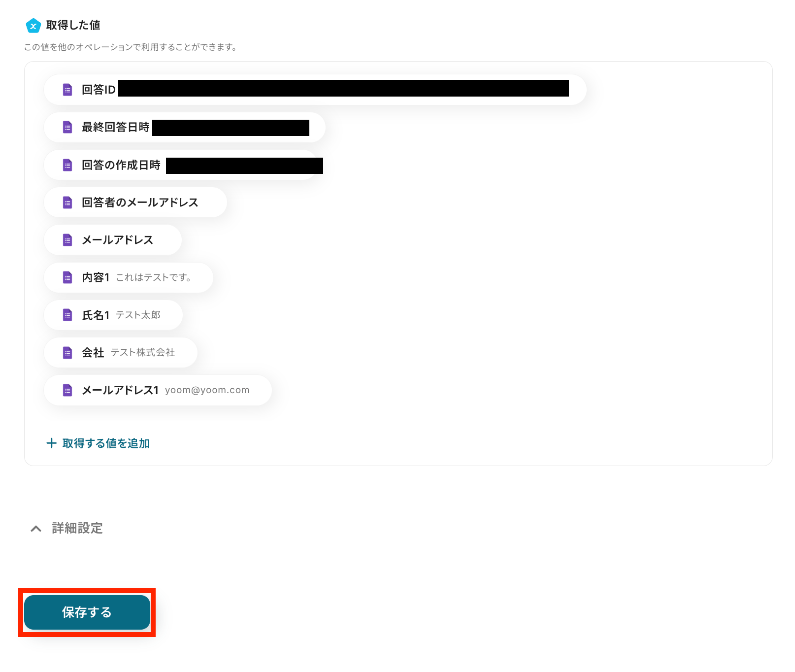
Task: Toggle the 詳細設定 section label
Action: pyautogui.click(x=77, y=528)
